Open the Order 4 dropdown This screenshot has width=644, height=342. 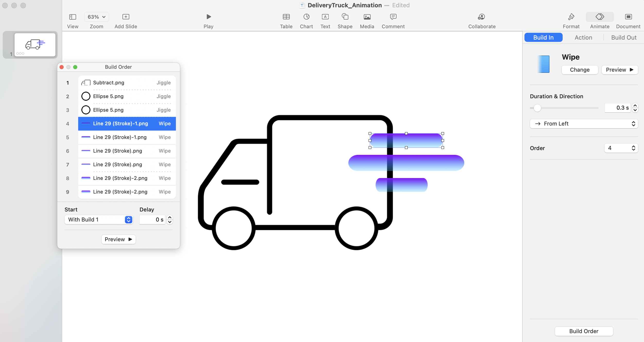pyautogui.click(x=621, y=148)
